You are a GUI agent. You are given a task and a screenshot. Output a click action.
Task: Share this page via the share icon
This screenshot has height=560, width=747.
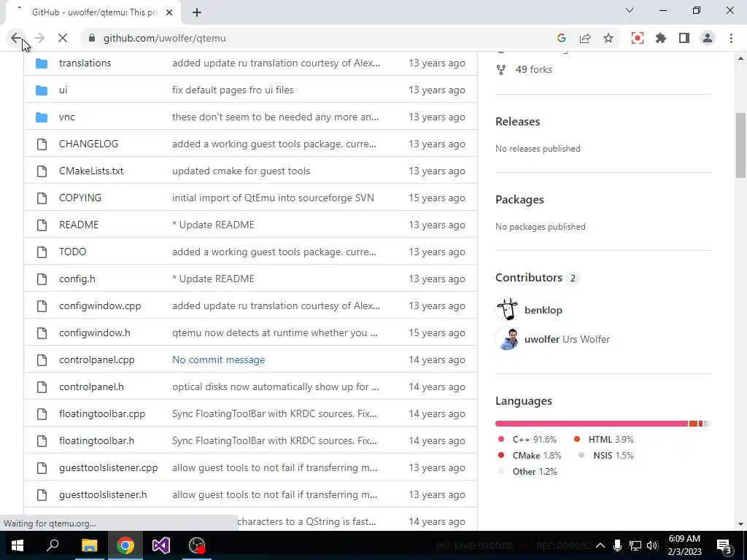tap(585, 38)
